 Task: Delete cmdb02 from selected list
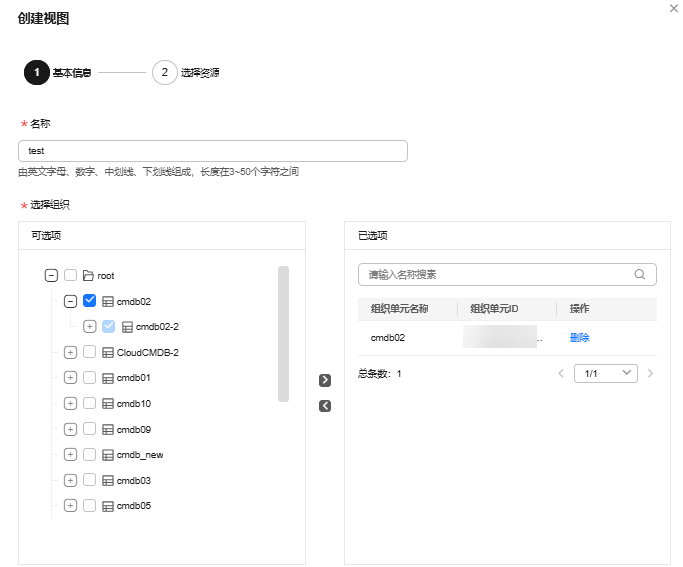pos(580,338)
